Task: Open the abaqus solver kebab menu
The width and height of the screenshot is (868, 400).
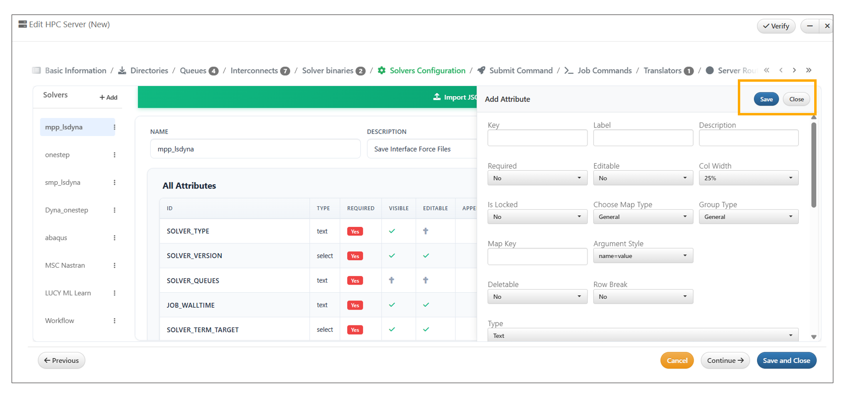Action: [x=114, y=238]
